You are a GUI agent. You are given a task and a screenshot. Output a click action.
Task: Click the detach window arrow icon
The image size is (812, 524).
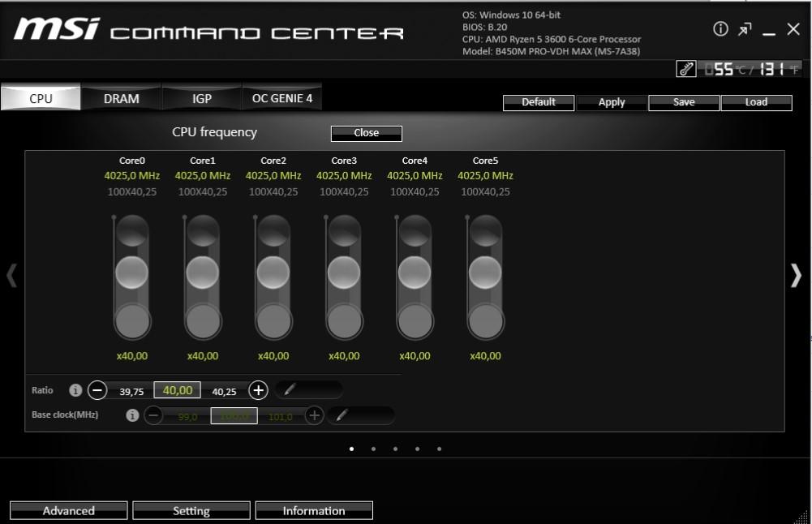pyautogui.click(x=745, y=29)
